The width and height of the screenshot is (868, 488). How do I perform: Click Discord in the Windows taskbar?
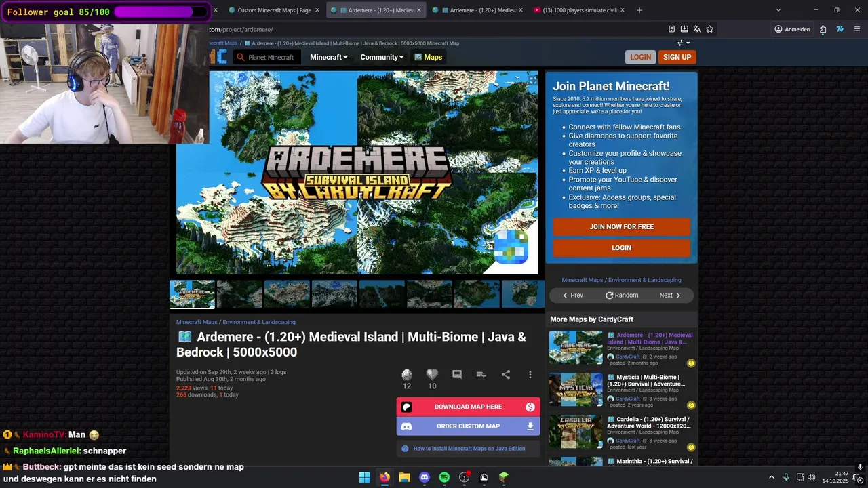(x=425, y=477)
